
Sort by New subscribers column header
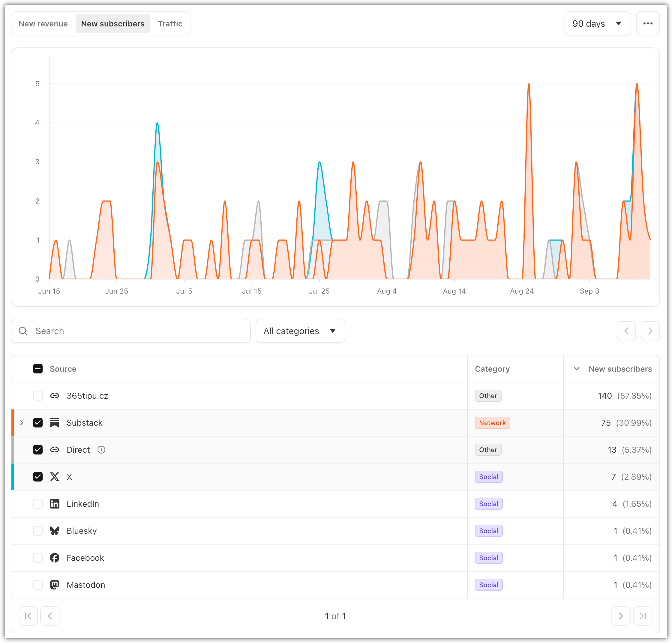coord(619,369)
